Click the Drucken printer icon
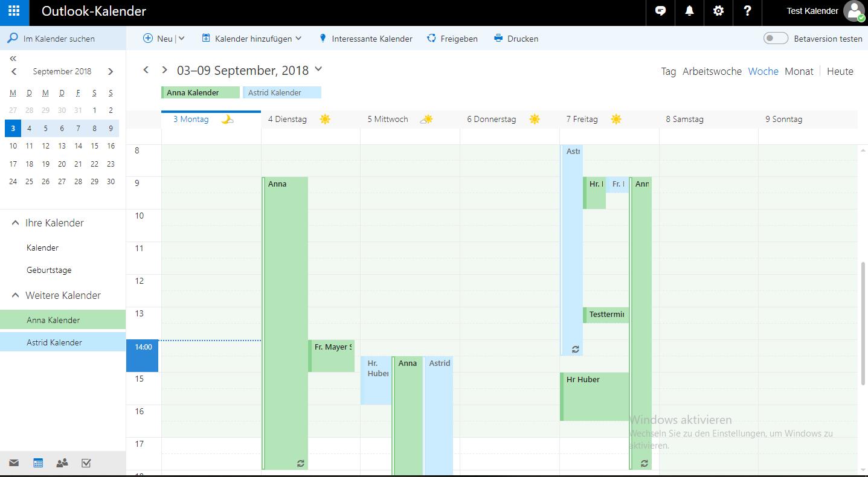This screenshot has height=477, width=868. [498, 38]
